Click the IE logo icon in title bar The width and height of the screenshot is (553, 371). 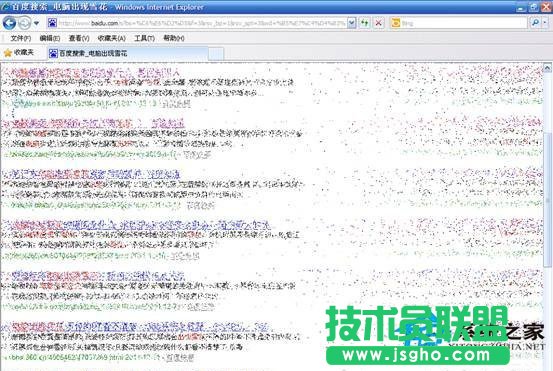tap(5, 7)
